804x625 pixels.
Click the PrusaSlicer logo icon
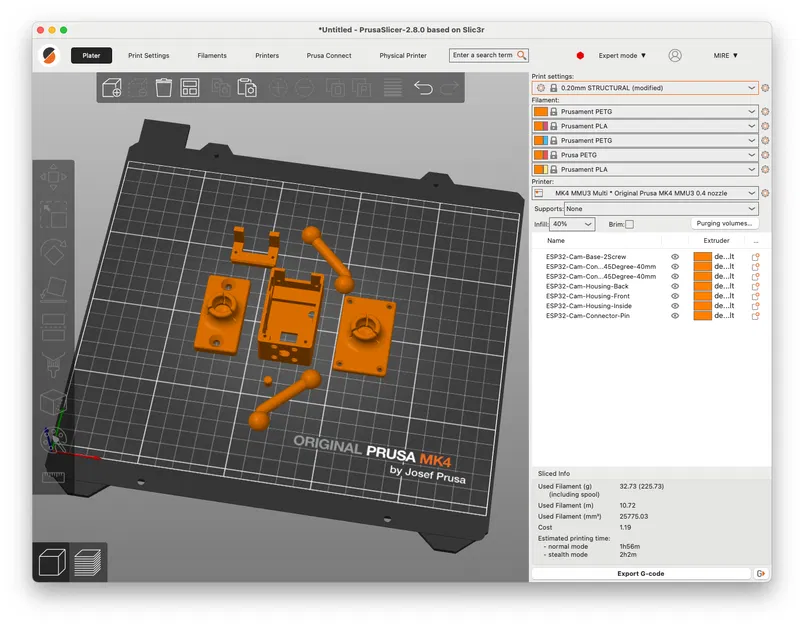49,55
